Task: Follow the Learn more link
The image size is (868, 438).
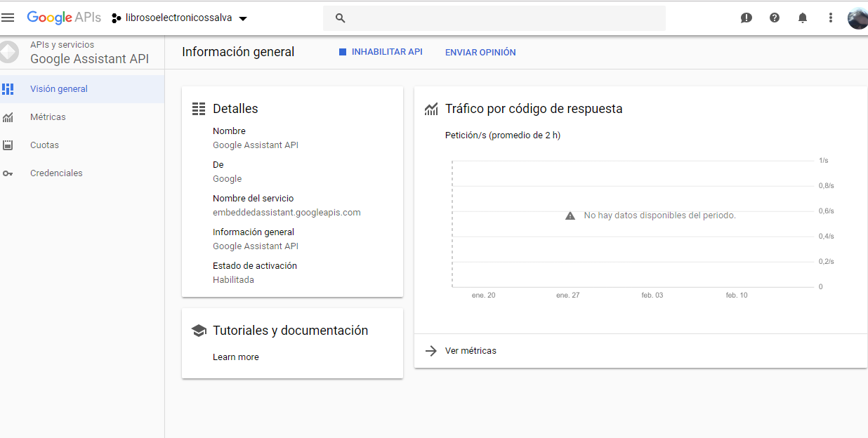Action: click(236, 357)
